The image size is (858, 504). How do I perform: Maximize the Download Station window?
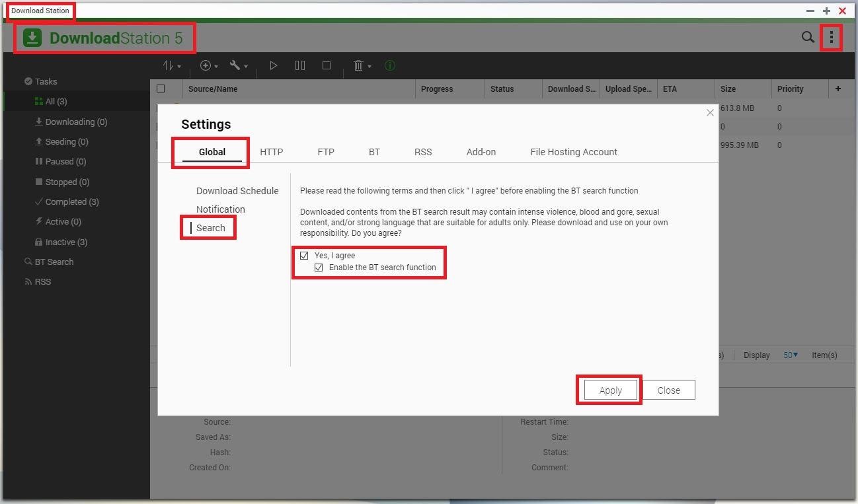(826, 11)
